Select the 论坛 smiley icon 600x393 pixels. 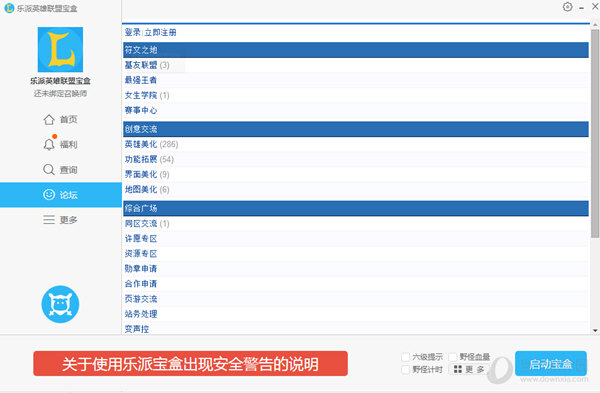point(49,195)
